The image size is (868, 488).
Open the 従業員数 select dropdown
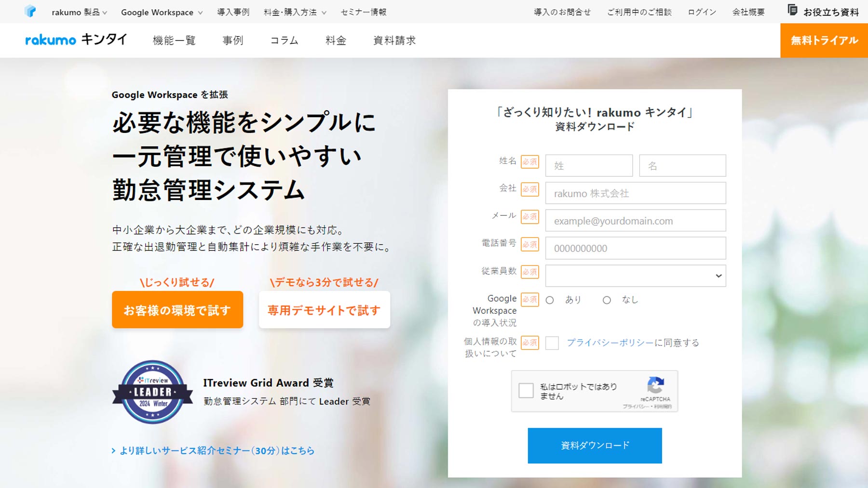point(636,276)
